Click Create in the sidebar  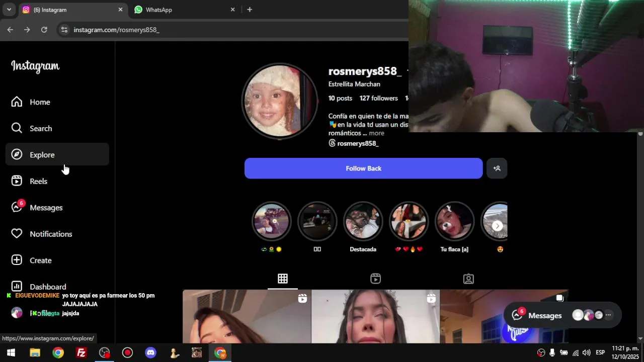57,260
